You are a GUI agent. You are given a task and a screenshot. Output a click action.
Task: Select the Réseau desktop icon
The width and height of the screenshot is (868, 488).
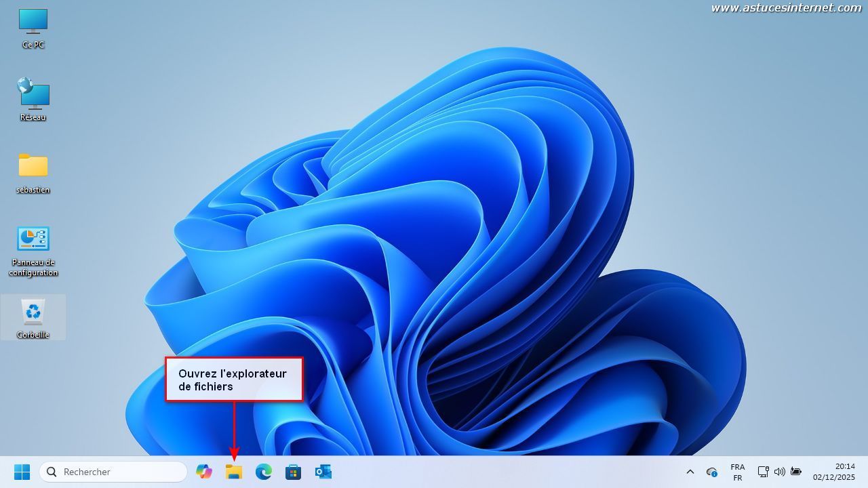(33, 99)
